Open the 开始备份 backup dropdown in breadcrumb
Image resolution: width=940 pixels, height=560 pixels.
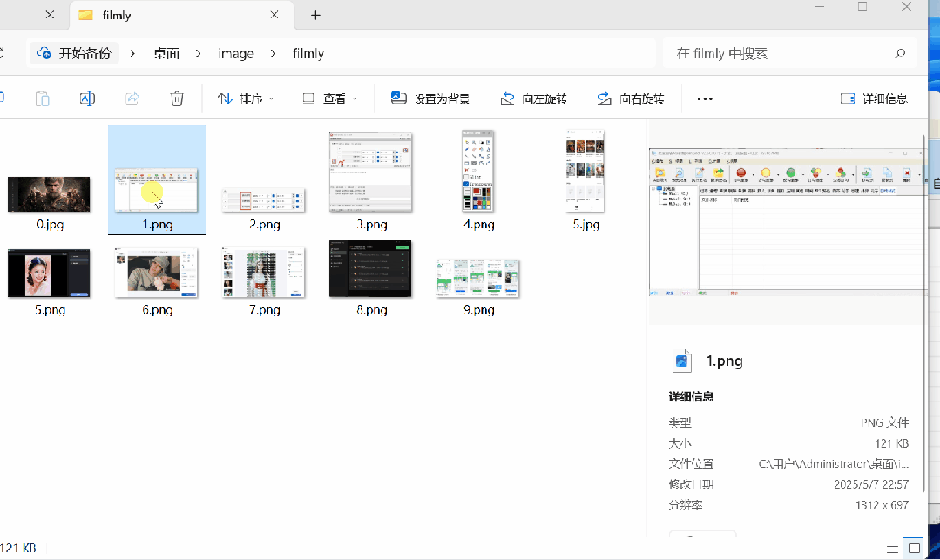click(74, 53)
